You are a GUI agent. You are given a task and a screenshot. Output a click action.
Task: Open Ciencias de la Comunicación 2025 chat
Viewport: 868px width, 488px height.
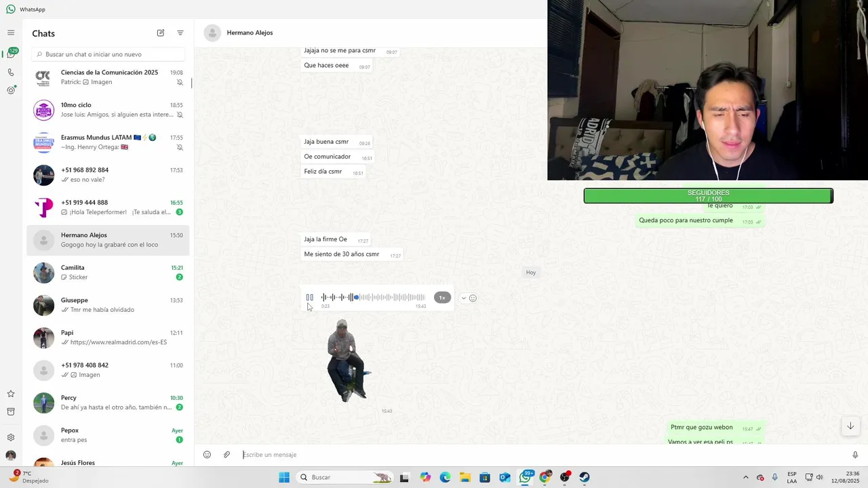click(108, 77)
